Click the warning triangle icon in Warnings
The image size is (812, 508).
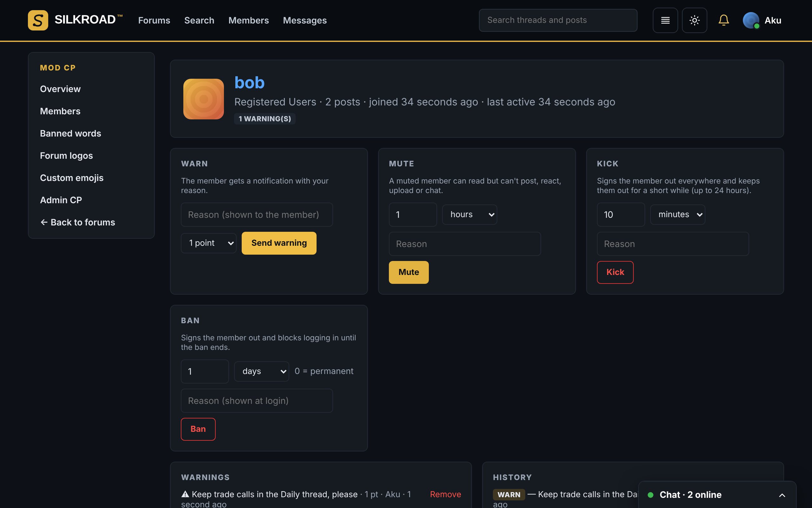pos(185,494)
